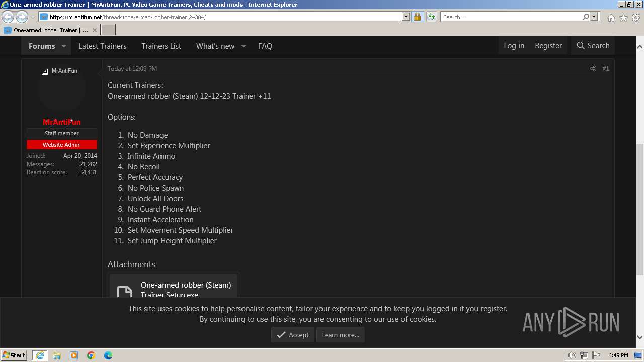
Task: Open the What's new menu
Action: [215, 46]
